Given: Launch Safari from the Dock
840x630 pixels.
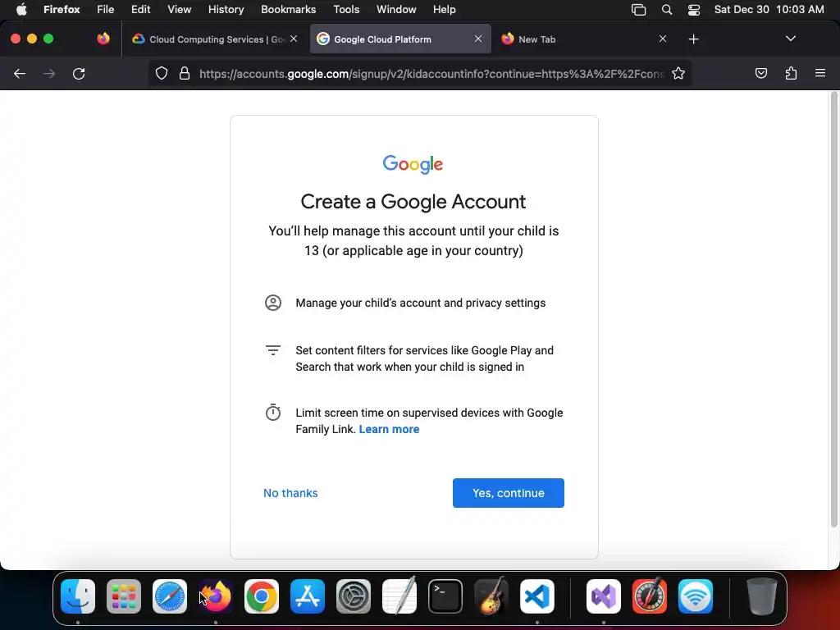Looking at the screenshot, I should tap(170, 596).
